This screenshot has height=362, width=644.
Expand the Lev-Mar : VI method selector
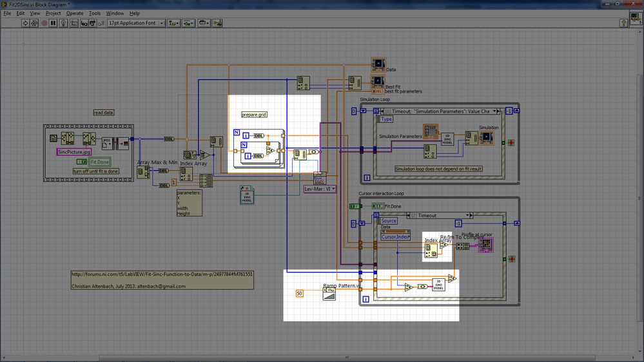pos(320,189)
